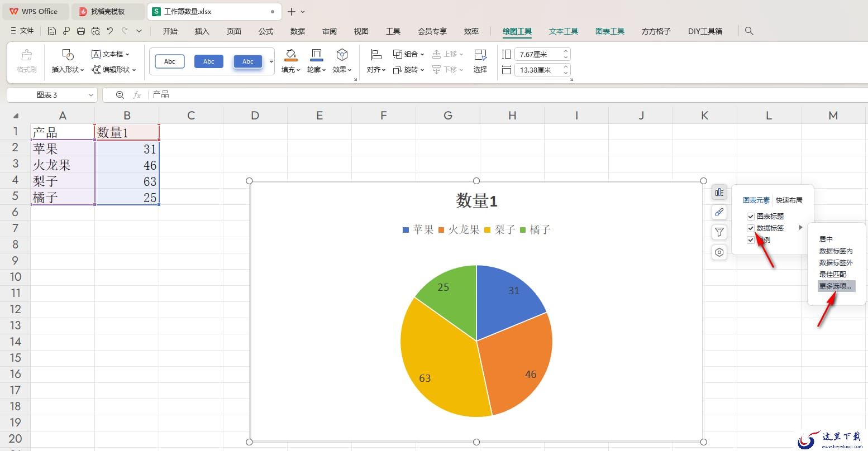Switch to the Quick Layout (快速布局) tab
Screen dimensions: 868x451
[789, 200]
